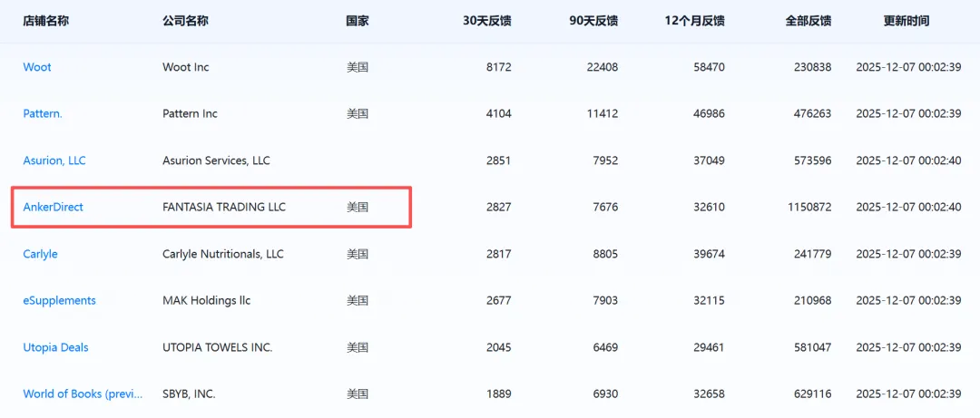
Task: Click the 国家 column header
Action: pos(358,21)
